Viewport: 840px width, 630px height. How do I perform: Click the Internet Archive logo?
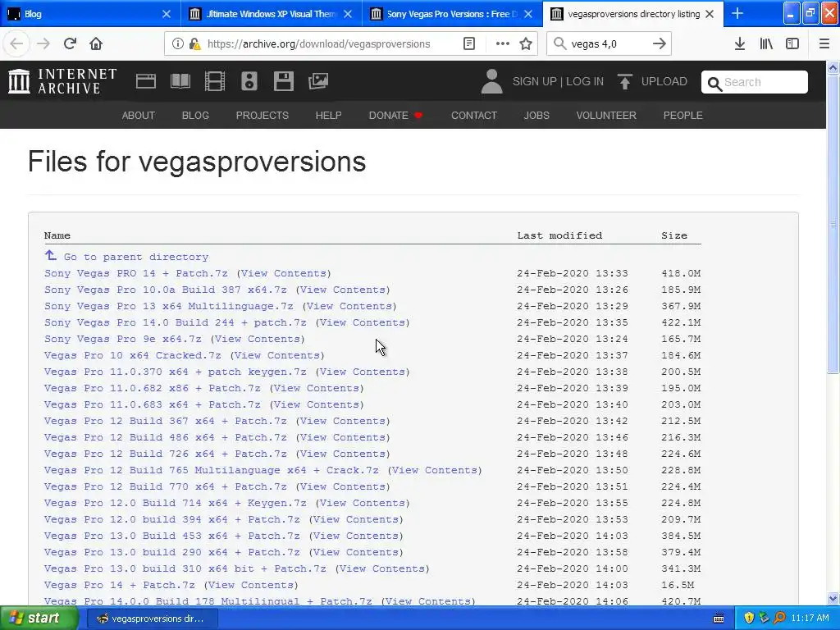[x=62, y=81]
